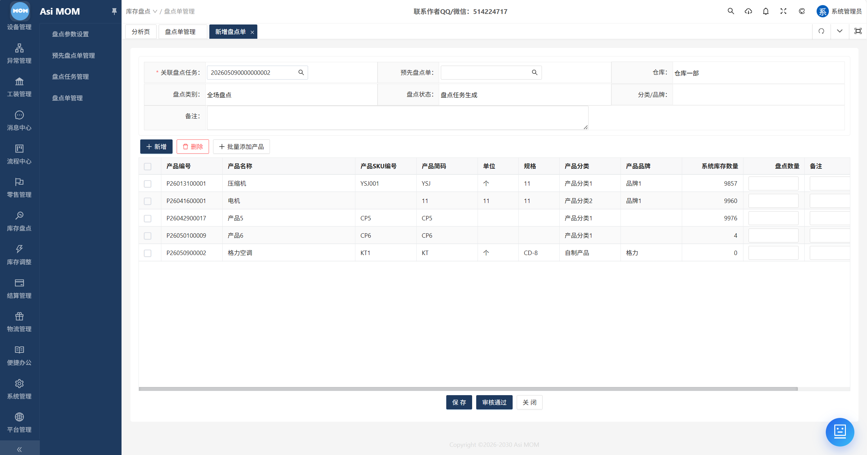Focus 盘点数量 input for 产品6 row
This screenshot has height=455, width=868.
coord(773,235)
